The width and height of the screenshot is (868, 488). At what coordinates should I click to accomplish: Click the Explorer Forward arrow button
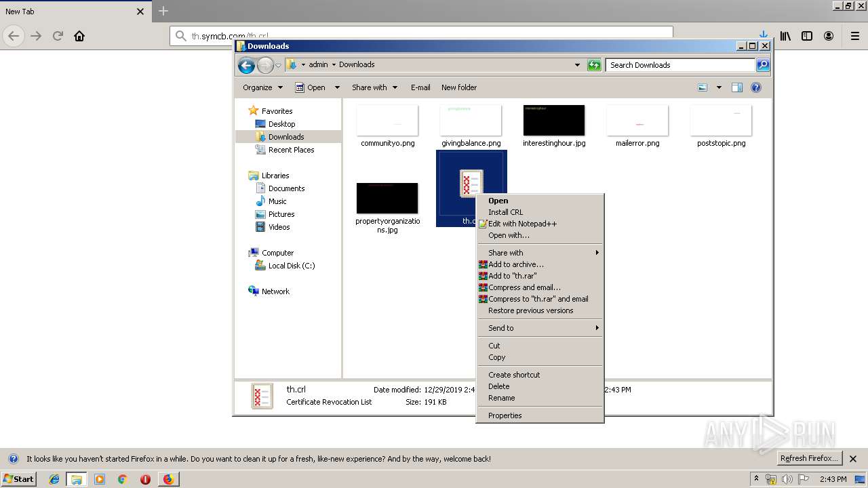click(x=265, y=65)
